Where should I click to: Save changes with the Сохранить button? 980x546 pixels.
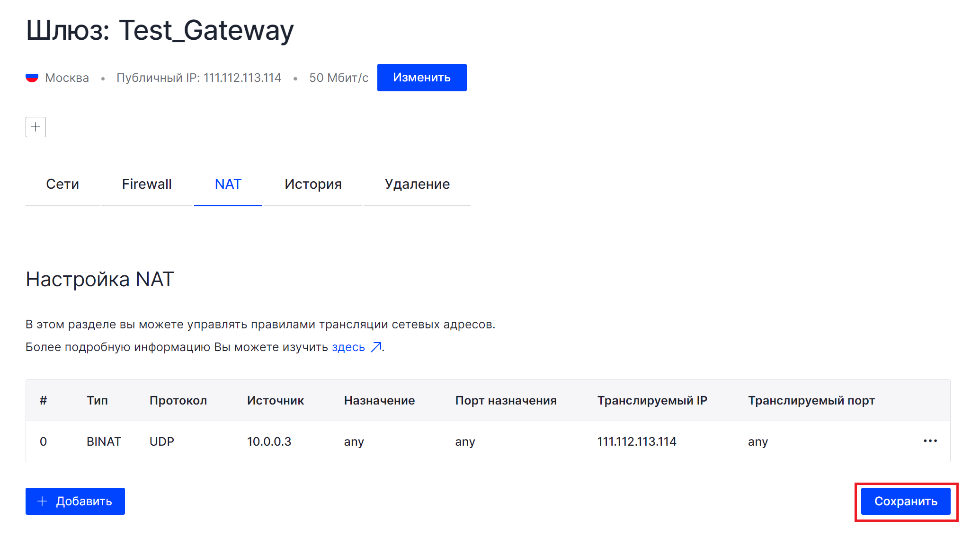click(x=905, y=501)
